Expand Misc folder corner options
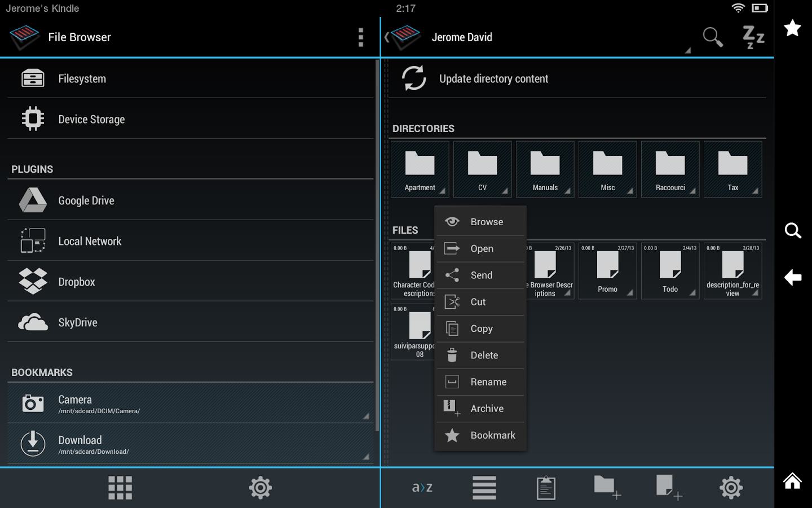 pos(630,191)
